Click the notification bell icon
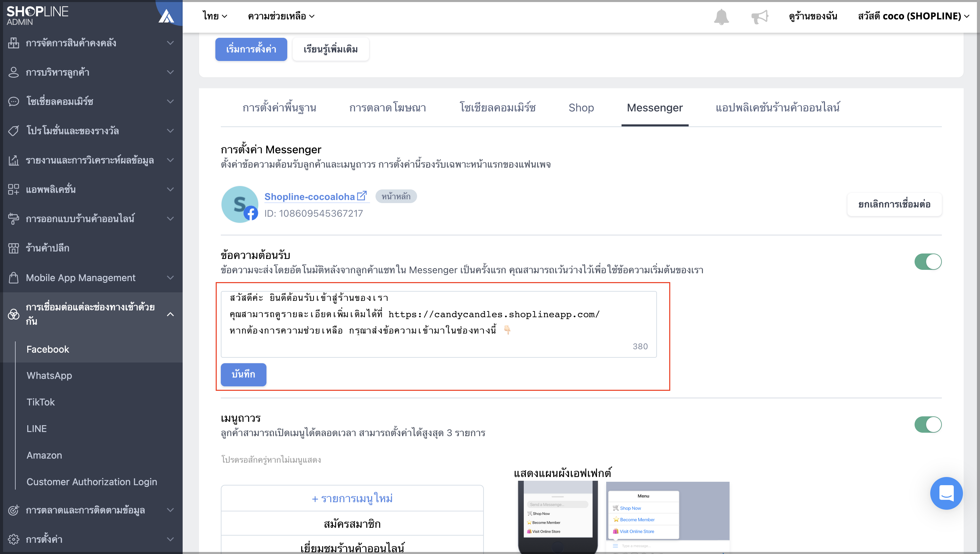Screen dimensions: 980x554 721,16
